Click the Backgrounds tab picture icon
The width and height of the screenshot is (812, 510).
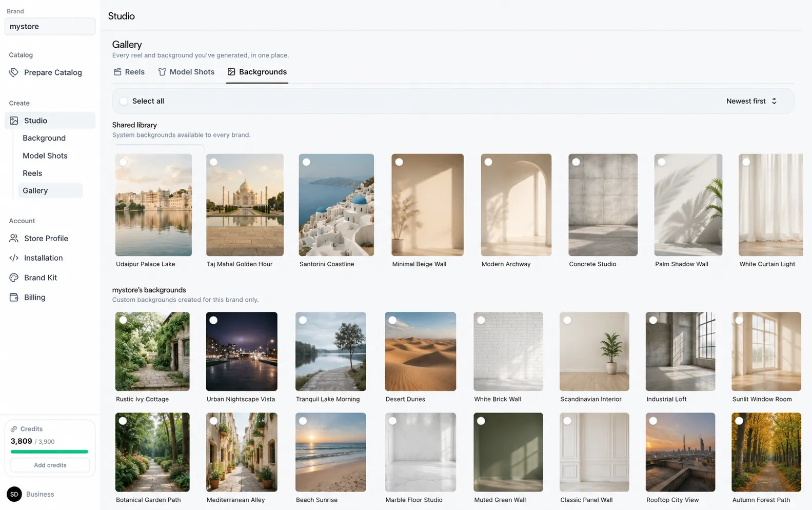click(231, 72)
